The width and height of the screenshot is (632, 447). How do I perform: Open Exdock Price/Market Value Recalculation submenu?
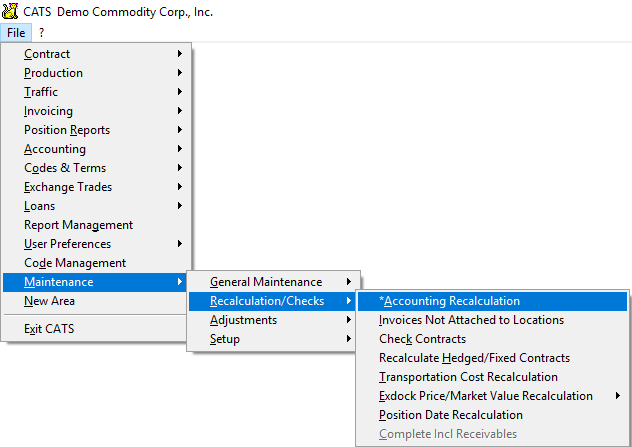[492, 395]
